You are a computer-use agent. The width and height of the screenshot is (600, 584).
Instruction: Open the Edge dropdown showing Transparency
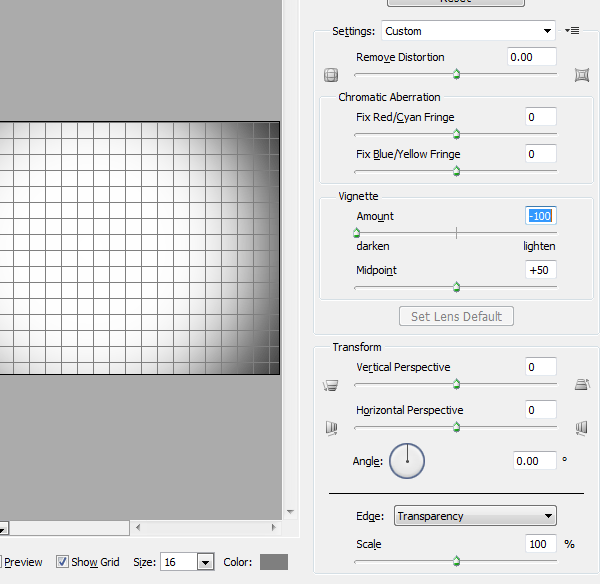click(475, 516)
